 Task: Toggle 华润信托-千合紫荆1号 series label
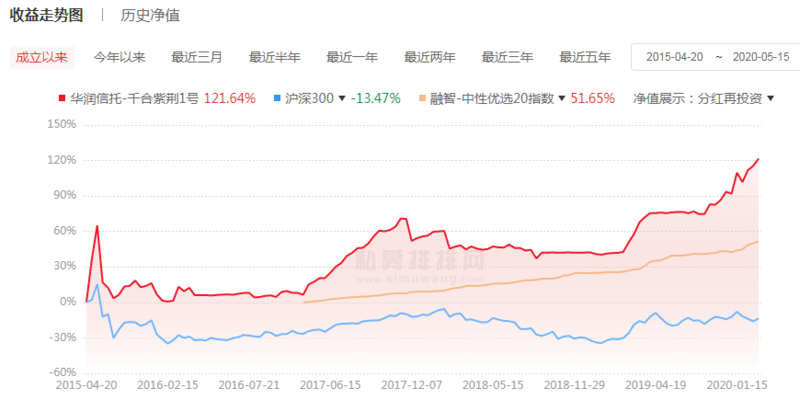click(135, 99)
